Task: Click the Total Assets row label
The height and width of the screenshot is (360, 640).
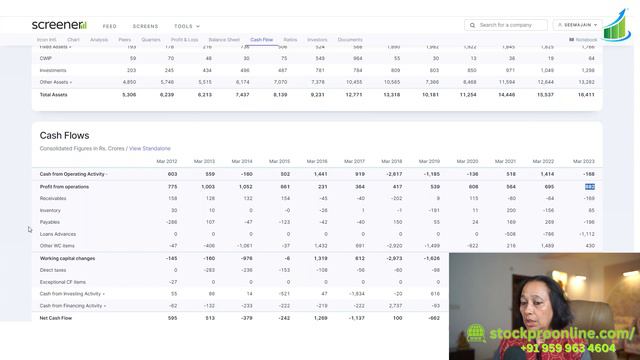Action: coord(53,95)
